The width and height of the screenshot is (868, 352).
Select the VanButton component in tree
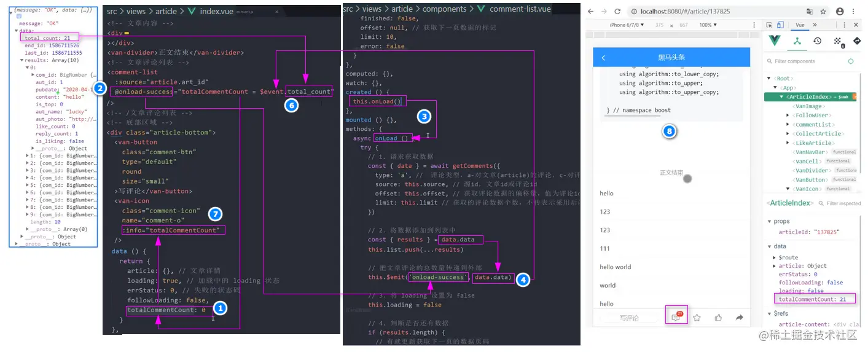click(x=810, y=179)
